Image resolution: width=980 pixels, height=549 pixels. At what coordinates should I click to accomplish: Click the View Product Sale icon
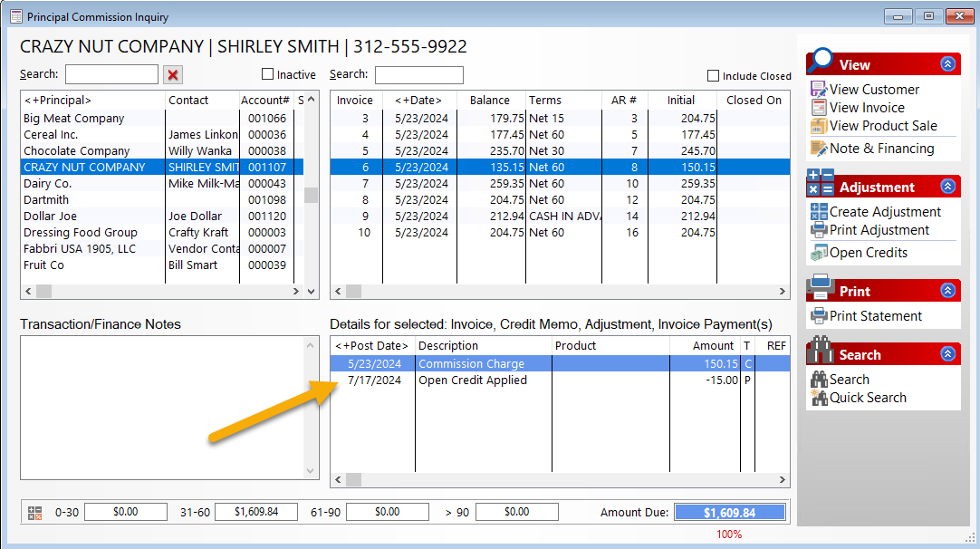pos(819,126)
